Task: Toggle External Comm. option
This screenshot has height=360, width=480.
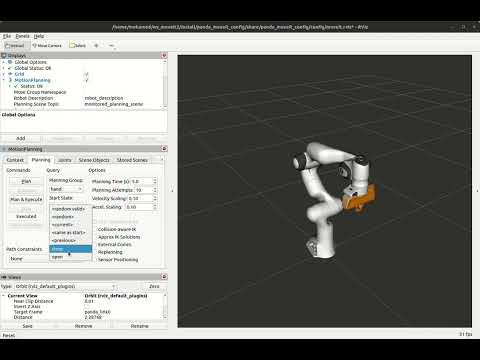Action: pyautogui.click(x=114, y=244)
